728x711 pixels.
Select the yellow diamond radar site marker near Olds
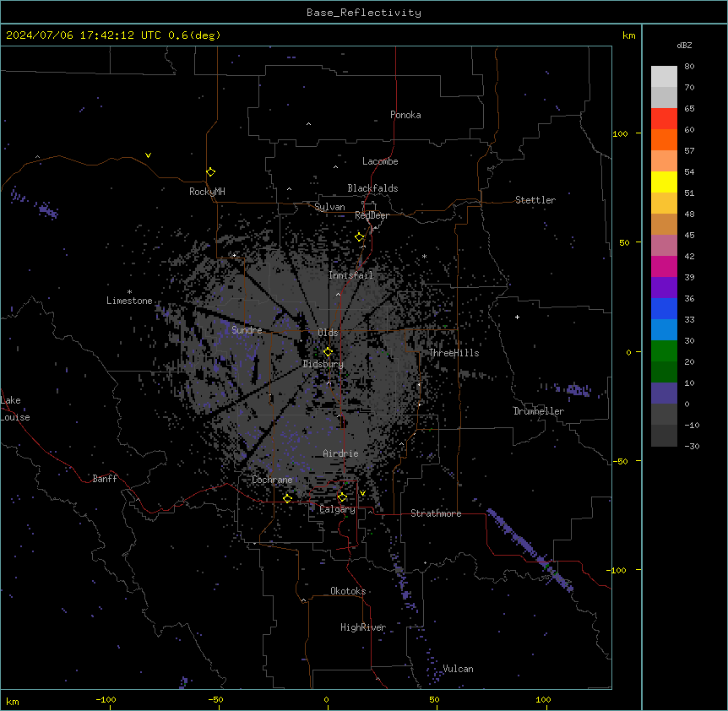pyautogui.click(x=329, y=352)
